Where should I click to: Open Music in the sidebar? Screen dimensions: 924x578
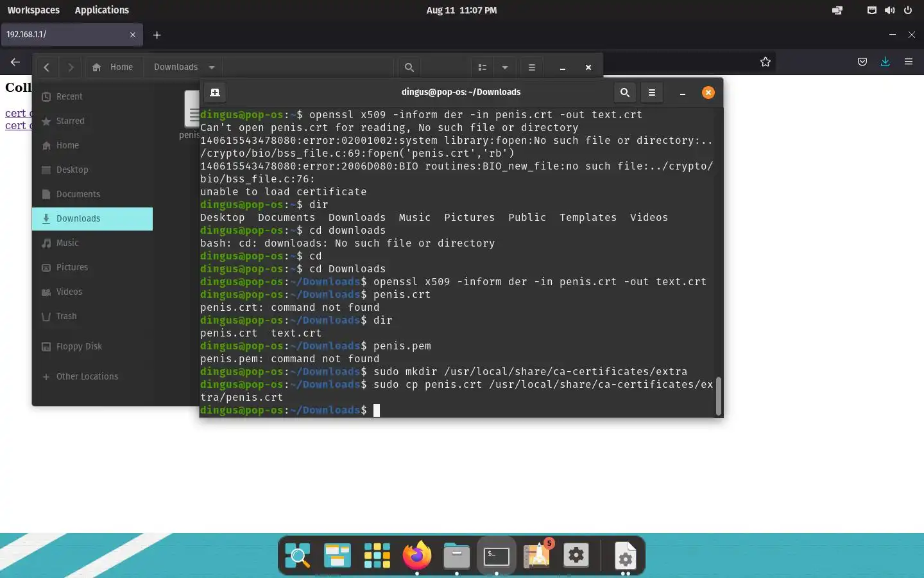92,243
